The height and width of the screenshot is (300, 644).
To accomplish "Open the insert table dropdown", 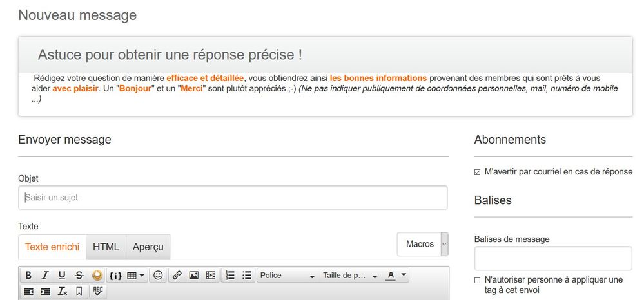I will [x=135, y=276].
